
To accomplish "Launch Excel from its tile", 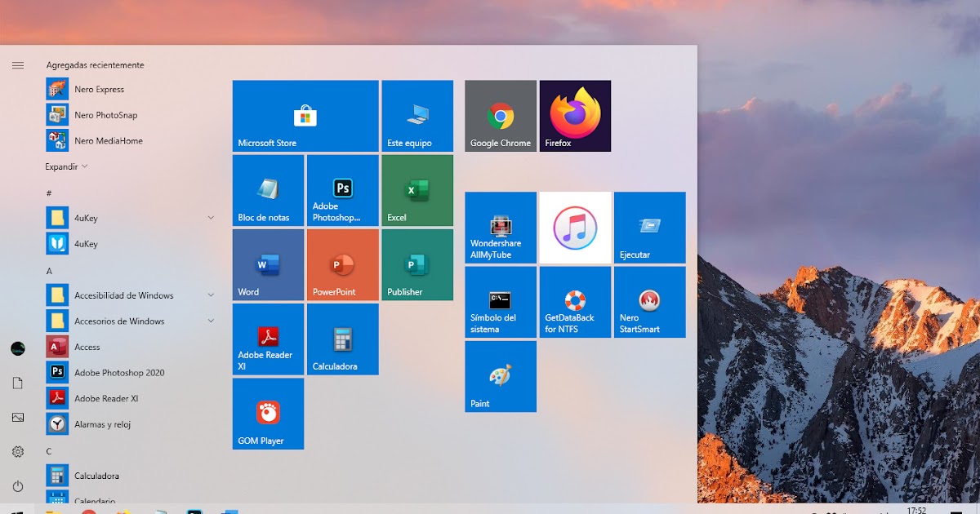I will (417, 189).
